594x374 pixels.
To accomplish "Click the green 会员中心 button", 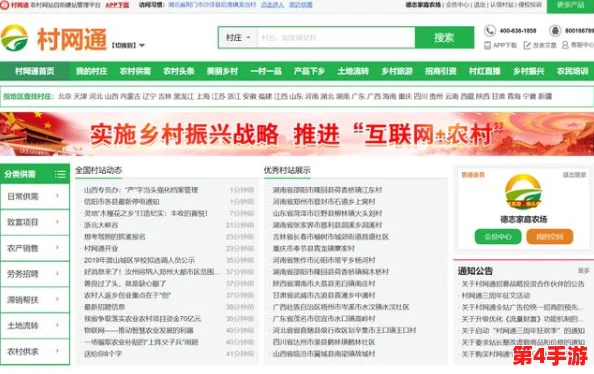I will point(498,237).
